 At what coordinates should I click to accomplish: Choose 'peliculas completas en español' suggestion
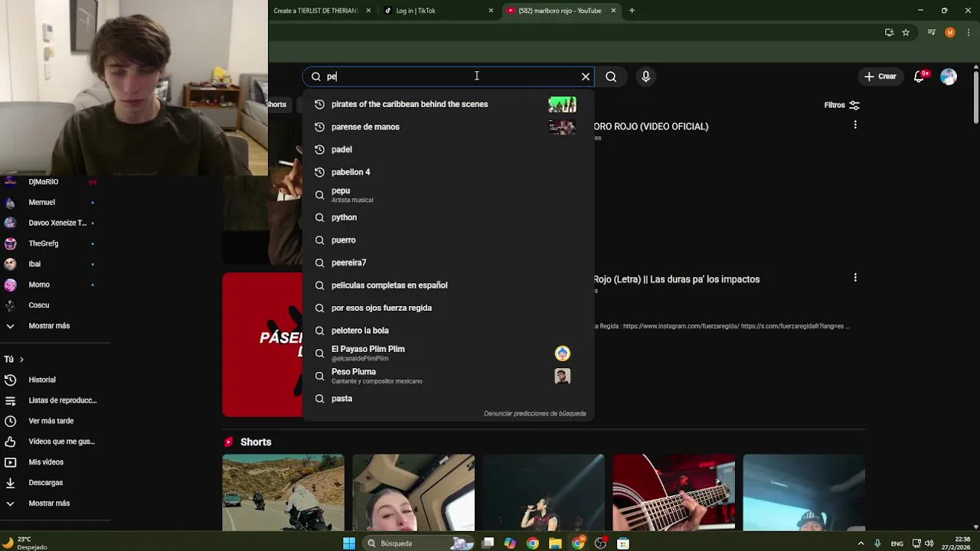pos(448,285)
